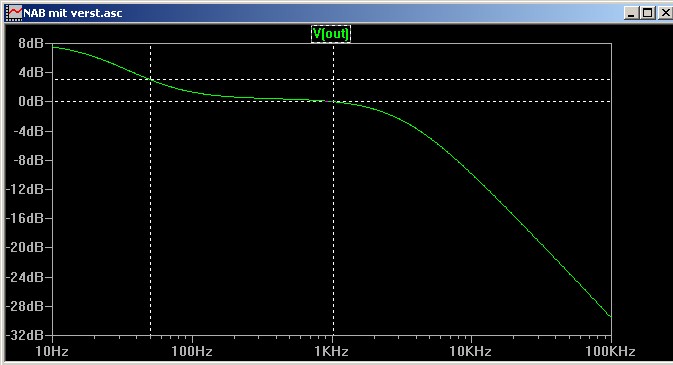Click the vertical cursor line at 1KHz
Screen dimensions: 673x365
coord(333,215)
